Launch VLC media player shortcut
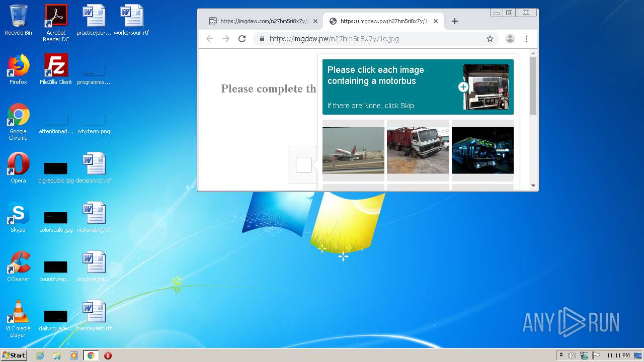 click(x=18, y=319)
